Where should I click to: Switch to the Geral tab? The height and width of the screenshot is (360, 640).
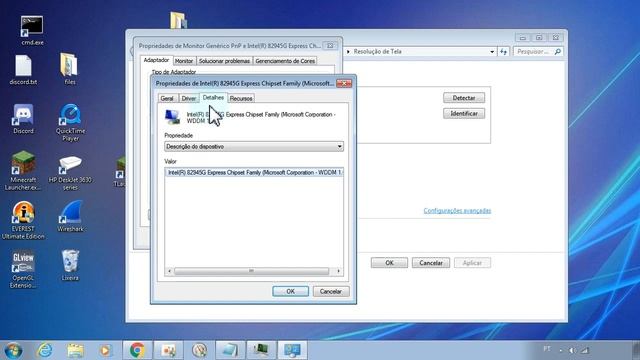(167, 98)
